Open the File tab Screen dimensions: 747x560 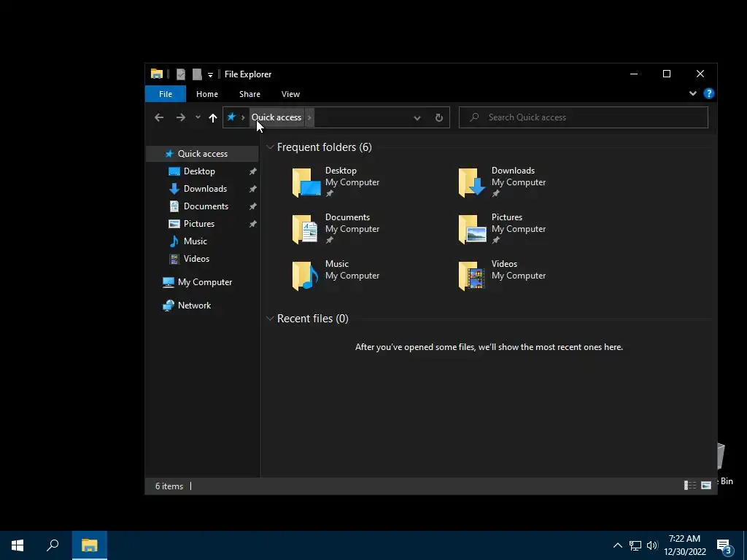pos(166,94)
